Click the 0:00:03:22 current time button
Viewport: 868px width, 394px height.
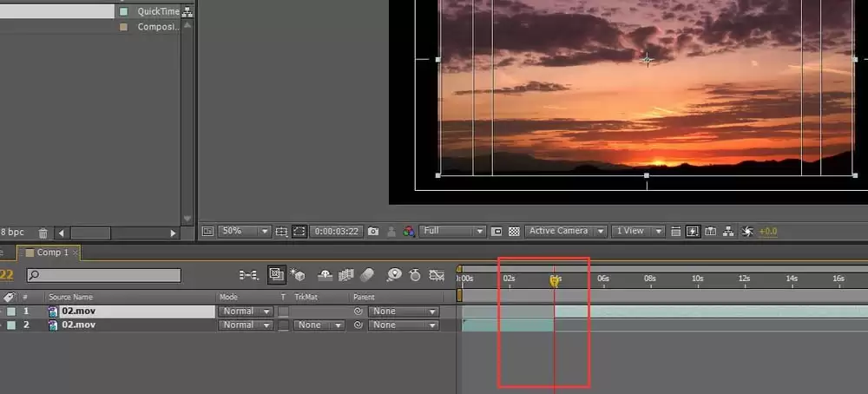337,232
